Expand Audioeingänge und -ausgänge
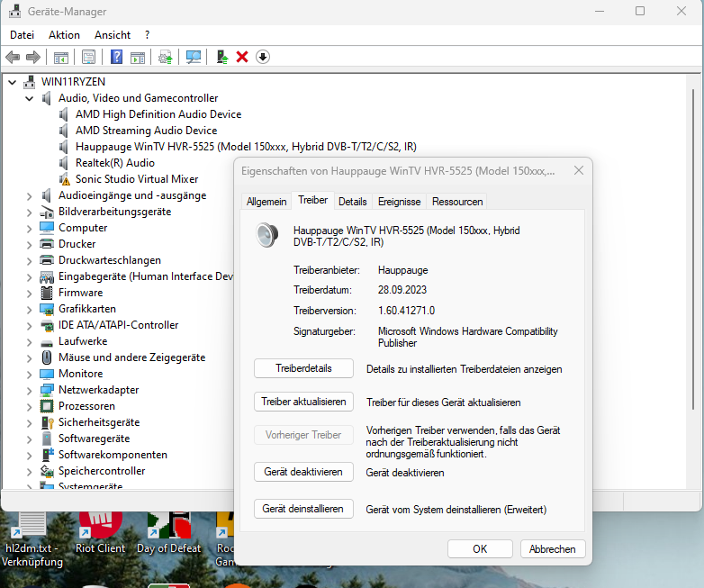 (x=30, y=196)
